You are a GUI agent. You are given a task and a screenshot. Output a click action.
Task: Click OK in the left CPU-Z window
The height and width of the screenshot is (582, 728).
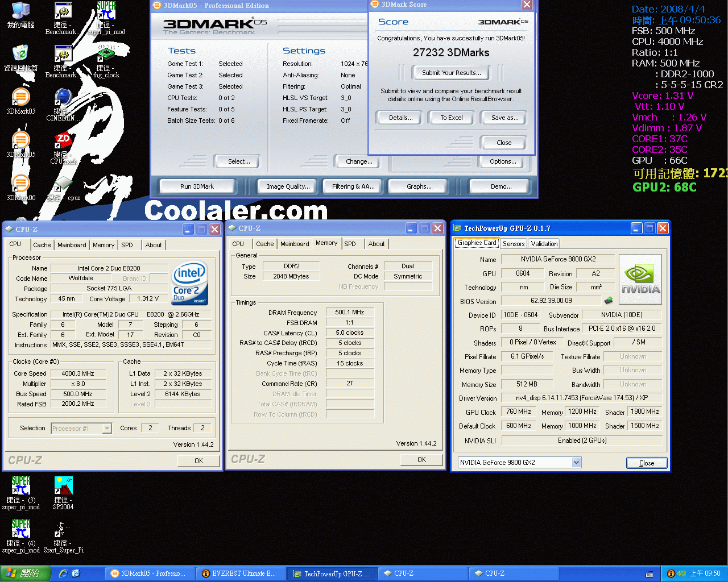point(198,461)
